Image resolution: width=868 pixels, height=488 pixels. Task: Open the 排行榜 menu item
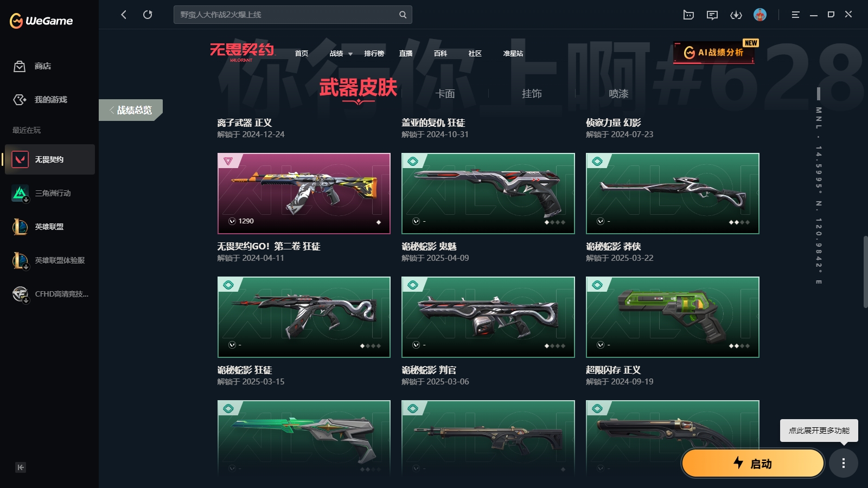(374, 54)
